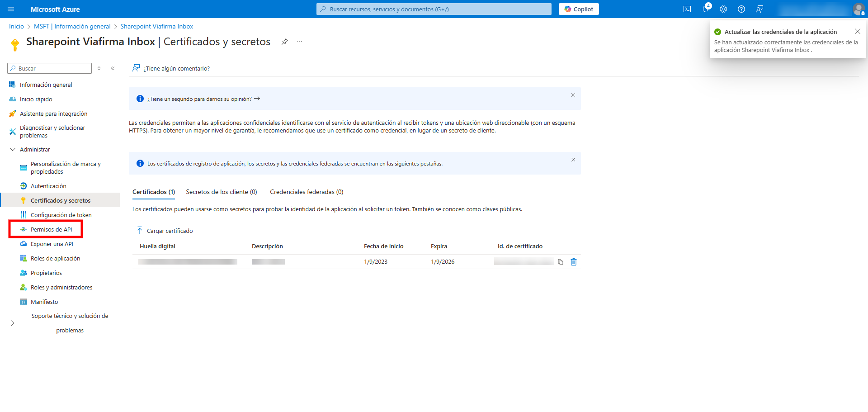Click Cargar certificado upload button
868x412 pixels.
(x=165, y=231)
